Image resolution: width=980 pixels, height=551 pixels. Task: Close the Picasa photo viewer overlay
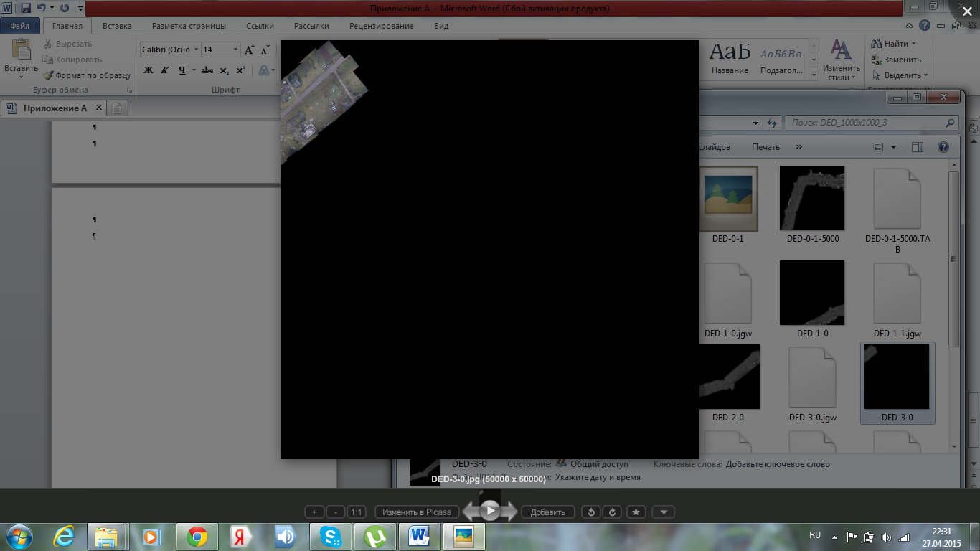[x=966, y=11]
